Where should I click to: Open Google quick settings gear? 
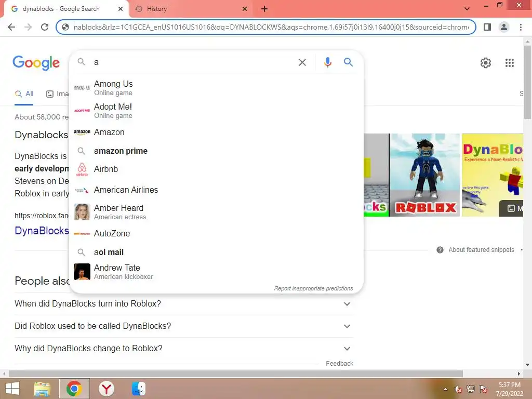[x=486, y=63]
